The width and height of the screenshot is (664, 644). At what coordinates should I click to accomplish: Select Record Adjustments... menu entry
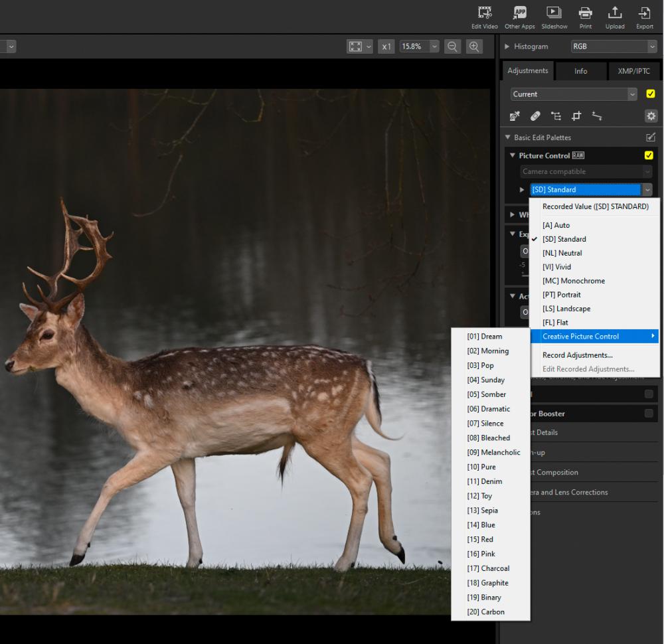(577, 355)
